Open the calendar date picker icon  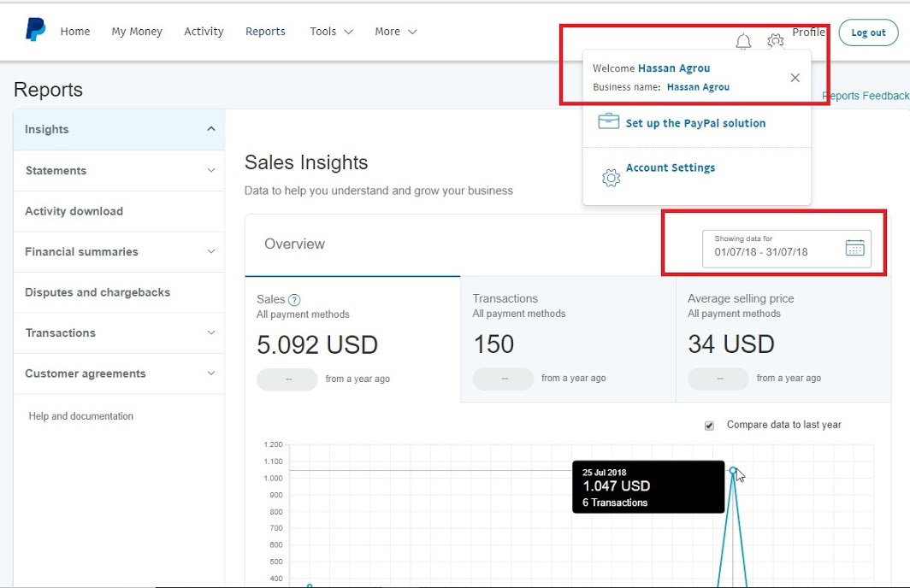(x=855, y=248)
